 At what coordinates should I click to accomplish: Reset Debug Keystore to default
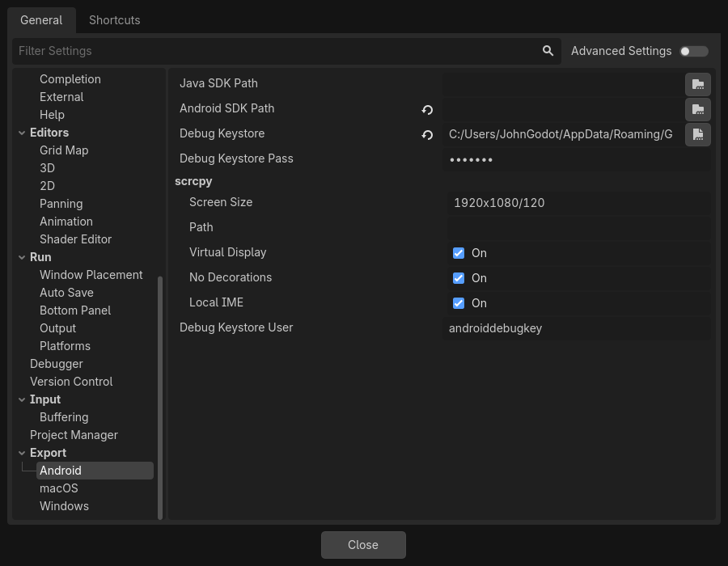coord(427,135)
